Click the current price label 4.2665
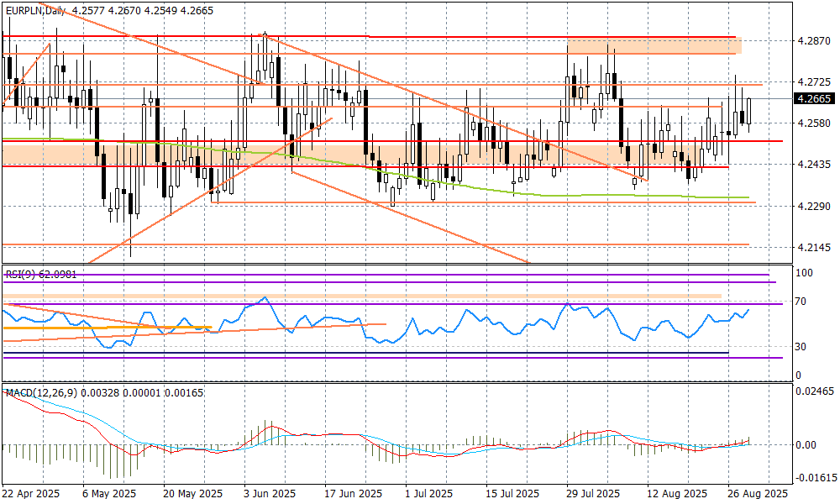Screen dimensions: 840x504 (x=814, y=98)
